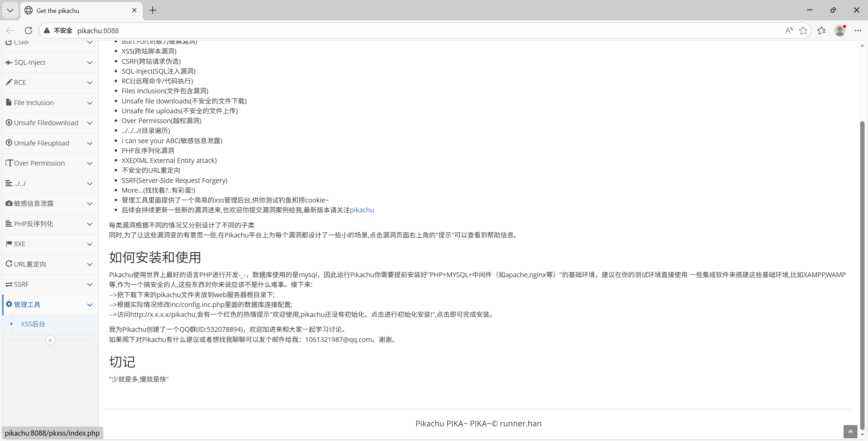
Task: Select the Unsafe Fileupload menu item
Action: [x=42, y=143]
